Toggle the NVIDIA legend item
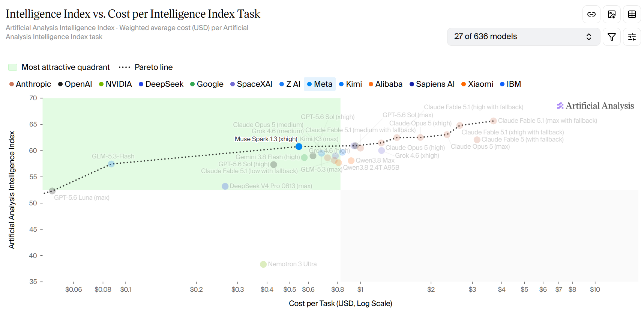The image size is (644, 312). [116, 84]
